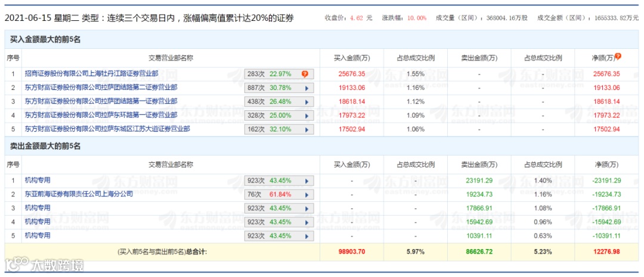The image size is (644, 277).
Task: Open 东方财富证券拉萨东环路第一证券营业部 link
Action: click(x=101, y=115)
